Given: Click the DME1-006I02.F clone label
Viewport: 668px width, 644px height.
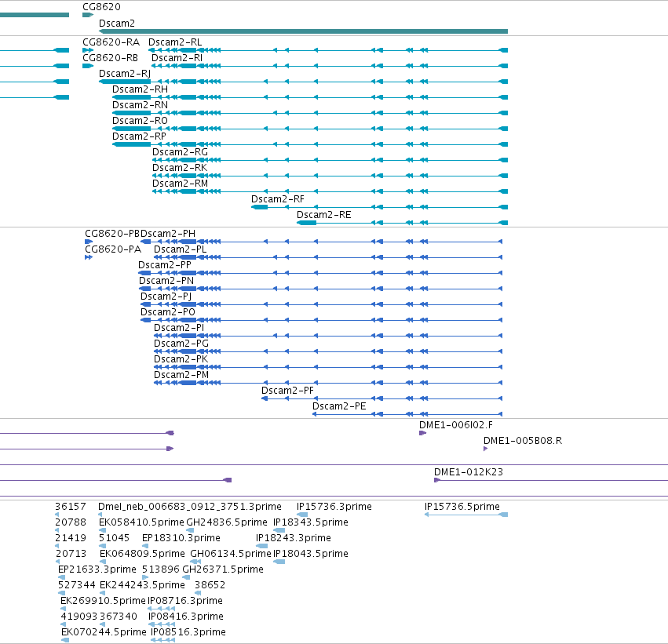Looking at the screenshot, I should pyautogui.click(x=456, y=426).
